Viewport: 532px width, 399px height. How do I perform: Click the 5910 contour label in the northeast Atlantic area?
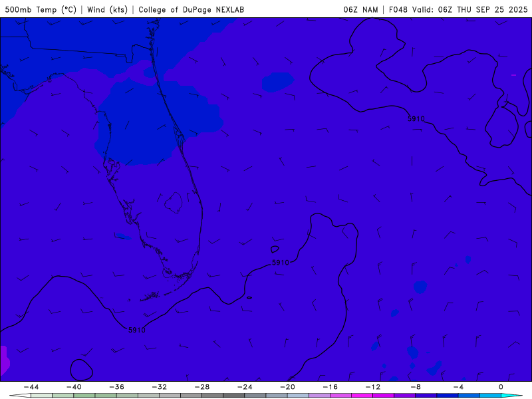coord(416,119)
